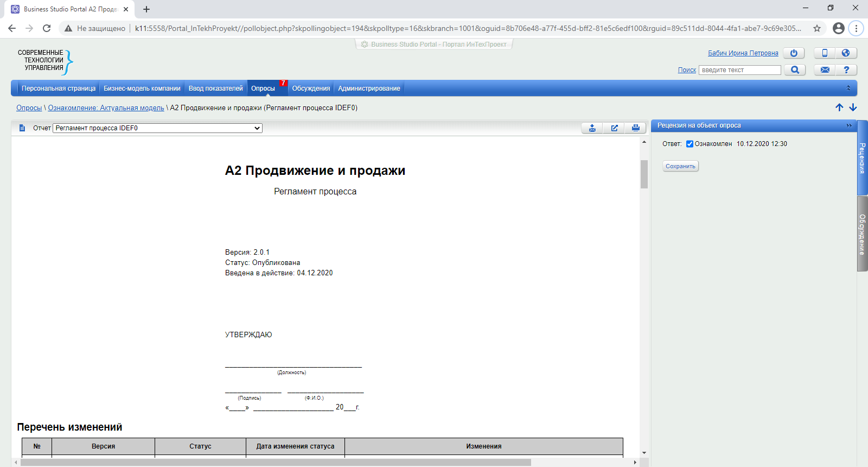Open the Бабич Ирина Петровна profile link
868x467 pixels.
(x=743, y=53)
